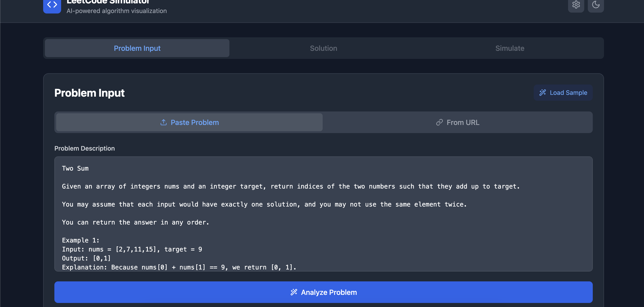Click the upload icon in Paste Problem

click(x=164, y=122)
